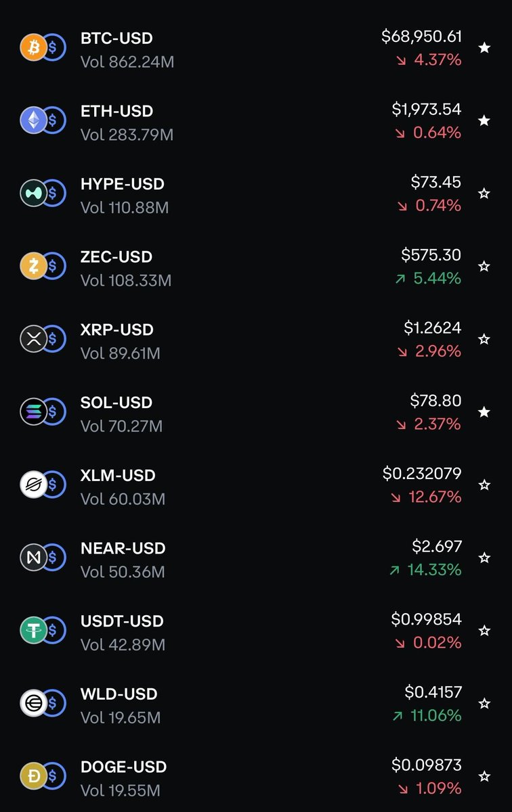This screenshot has width=512, height=812.
Task: Open the DOGE-USD pair label
Action: [124, 767]
